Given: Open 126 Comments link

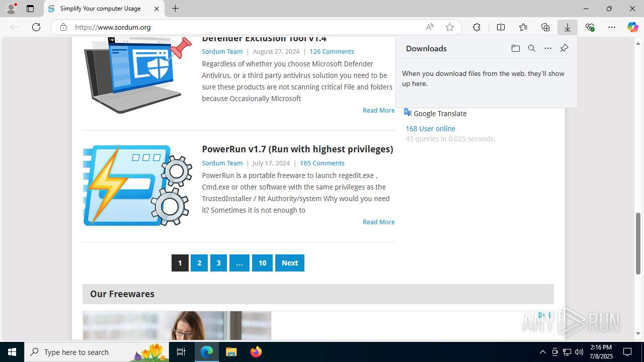Looking at the screenshot, I should click(x=332, y=51).
